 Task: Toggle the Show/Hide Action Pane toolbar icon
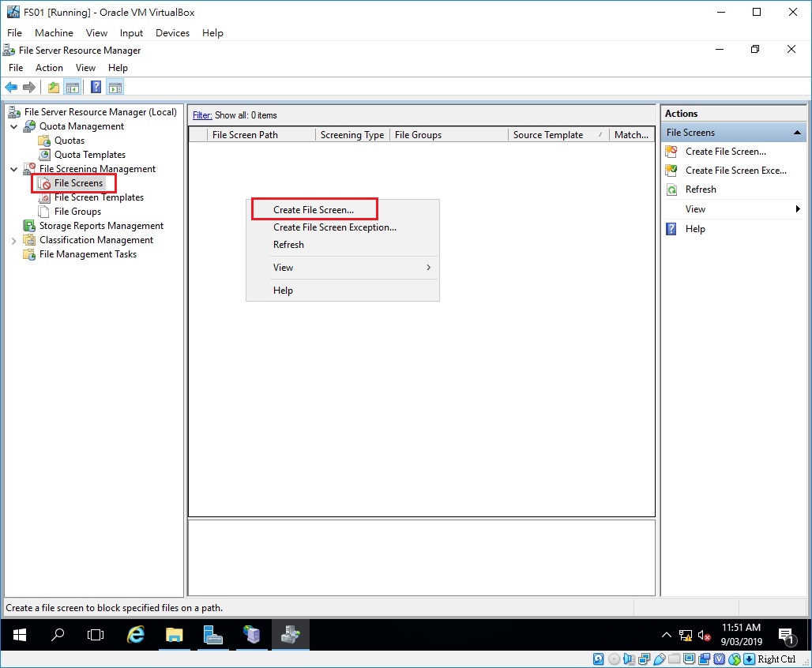pyautogui.click(x=115, y=87)
